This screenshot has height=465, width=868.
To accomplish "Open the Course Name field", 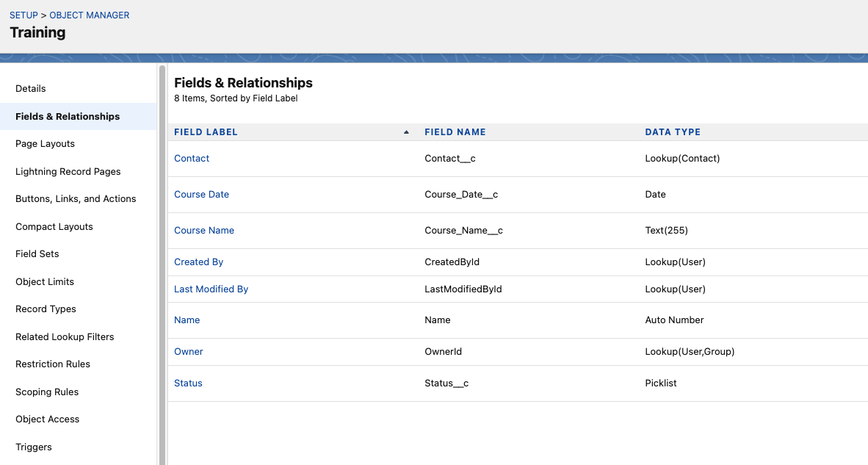I will coord(204,230).
